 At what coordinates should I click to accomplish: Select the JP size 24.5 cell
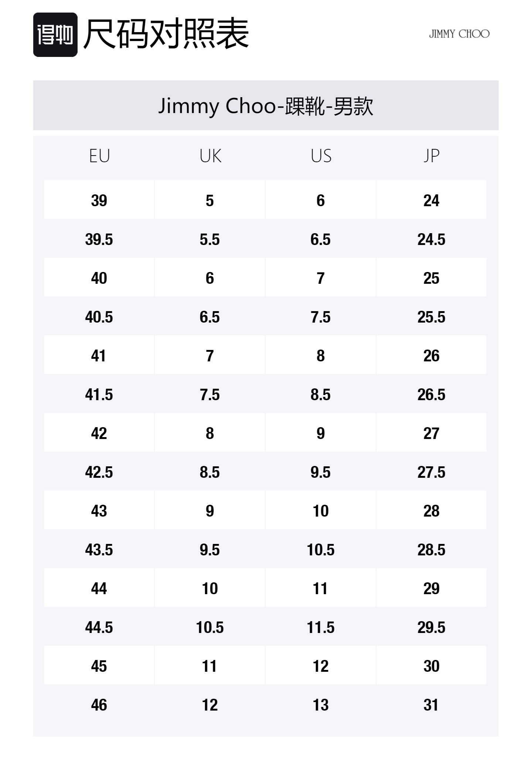431,239
